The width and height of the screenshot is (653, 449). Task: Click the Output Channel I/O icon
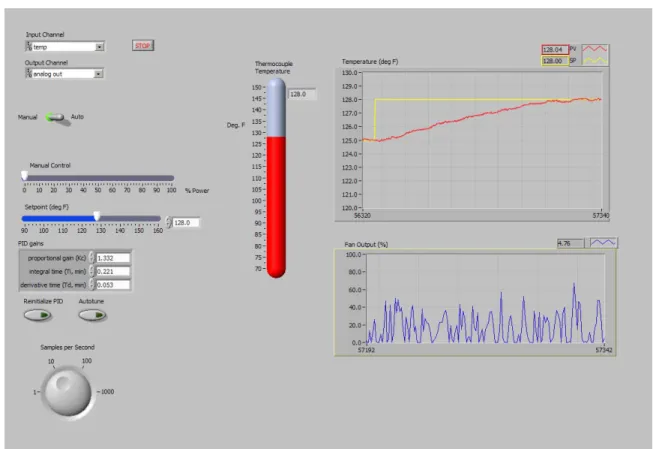pos(29,73)
